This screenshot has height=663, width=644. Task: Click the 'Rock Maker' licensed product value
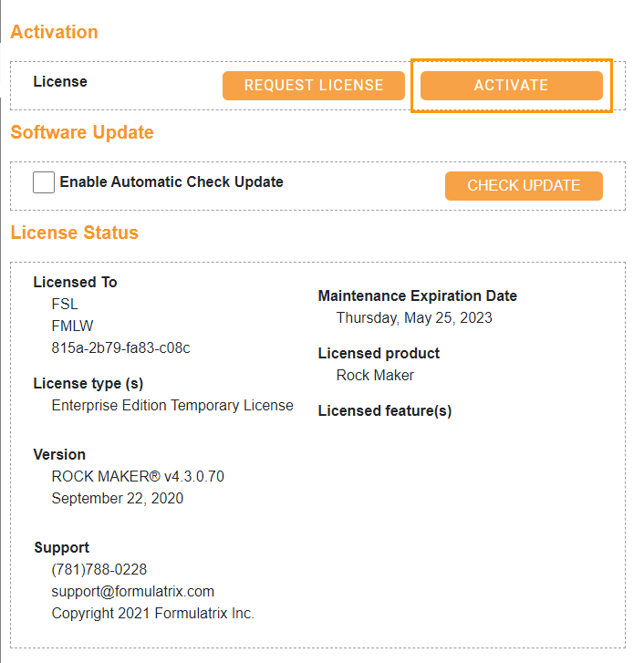(x=375, y=375)
